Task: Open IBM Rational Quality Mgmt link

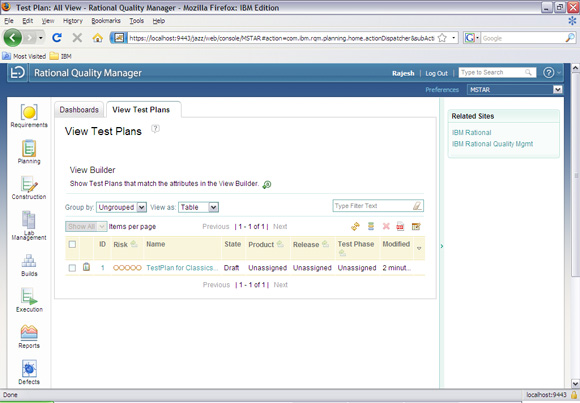Action: point(492,144)
